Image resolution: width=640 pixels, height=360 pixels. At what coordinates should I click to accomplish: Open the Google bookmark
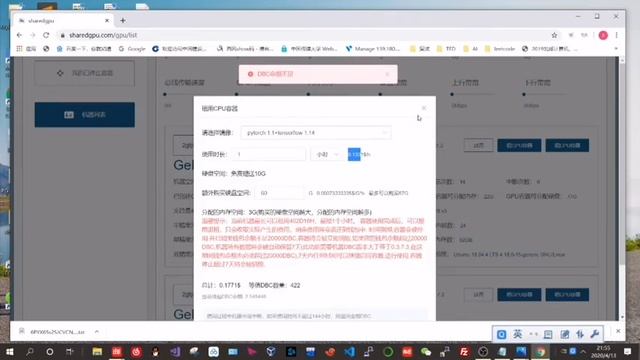132,49
